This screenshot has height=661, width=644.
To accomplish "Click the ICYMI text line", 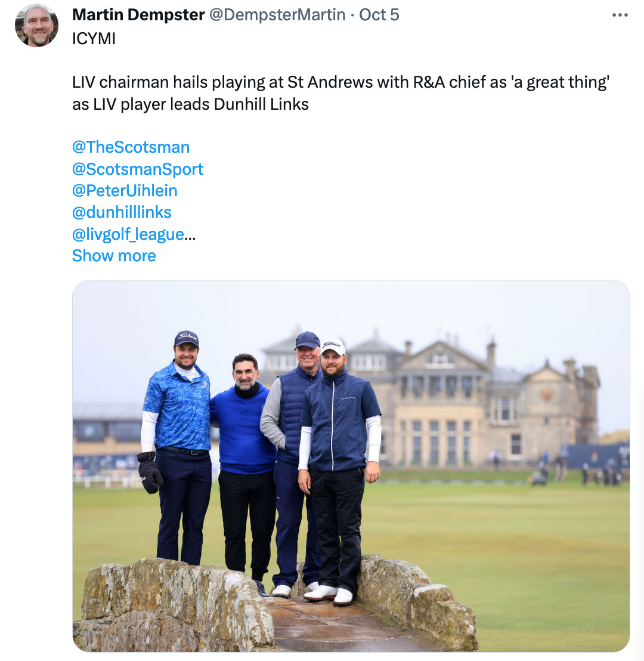I will click(94, 39).
